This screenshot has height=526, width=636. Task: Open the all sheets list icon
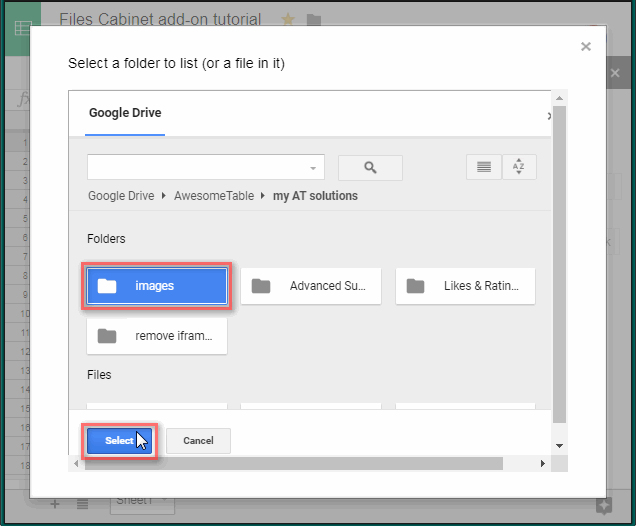pos(82,504)
